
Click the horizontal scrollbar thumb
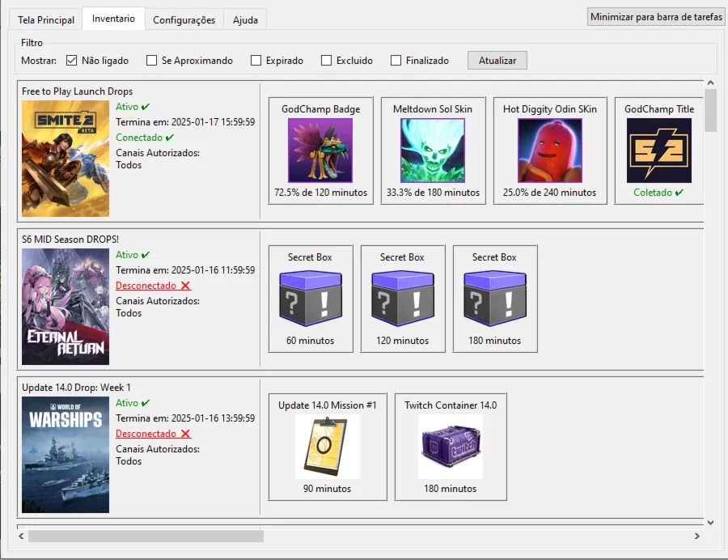tap(146, 536)
